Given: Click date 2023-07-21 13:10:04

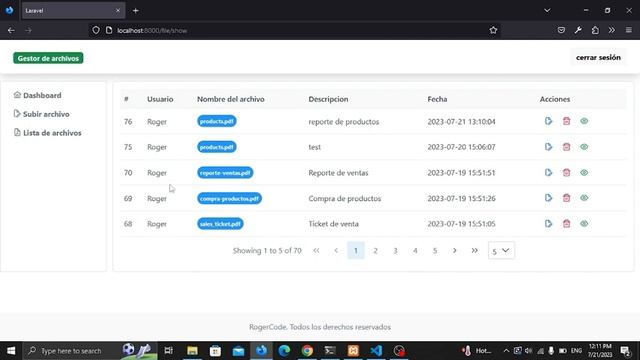Looking at the screenshot, I should point(461,122).
